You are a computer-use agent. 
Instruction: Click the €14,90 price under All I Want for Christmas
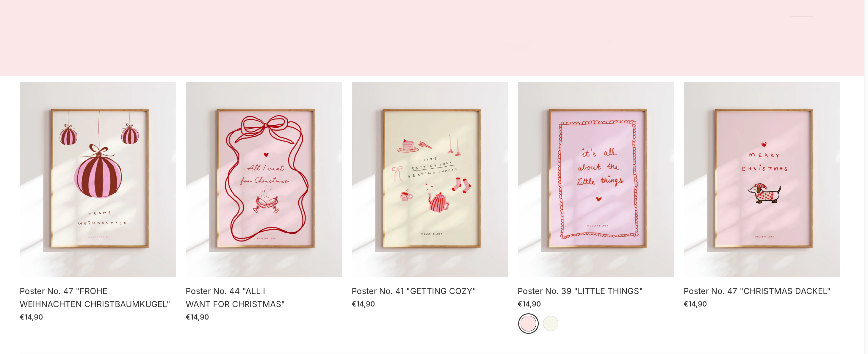(x=197, y=317)
